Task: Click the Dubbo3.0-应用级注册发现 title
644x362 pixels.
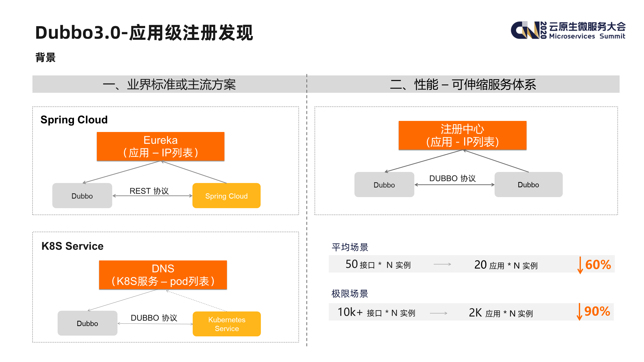Action: pyautogui.click(x=144, y=33)
